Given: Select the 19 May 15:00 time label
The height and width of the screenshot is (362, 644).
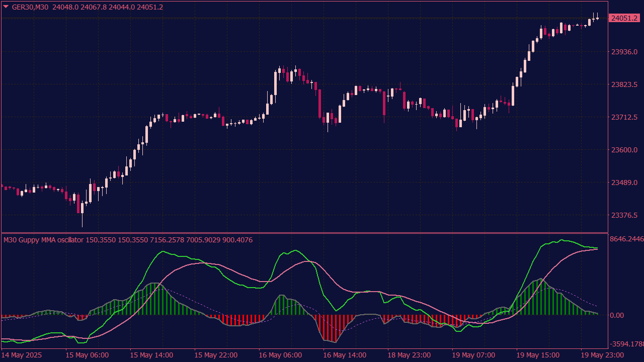Looking at the screenshot, I should pos(538,355).
